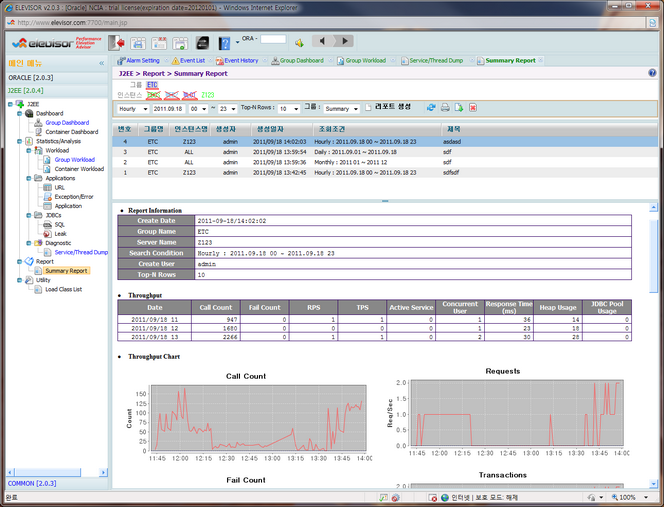Collapse the J2EE root tree node
Viewport: 664px width, 507px height.
[x=10, y=104]
